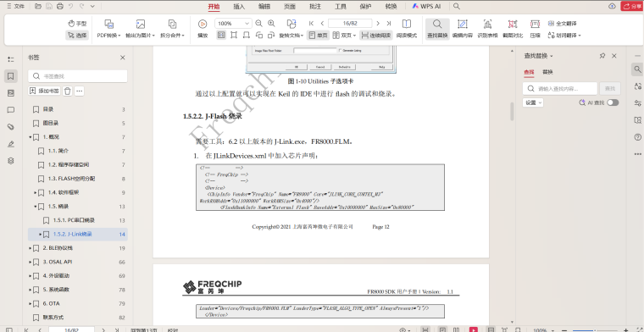
Task: Activate the 选择 selection tool
Action: pyautogui.click(x=77, y=36)
